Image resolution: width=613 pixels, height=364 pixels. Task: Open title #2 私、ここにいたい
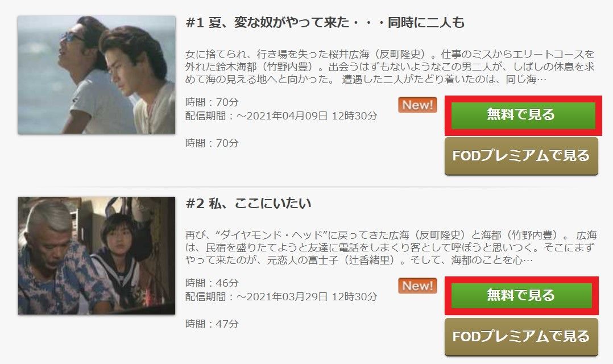248,203
